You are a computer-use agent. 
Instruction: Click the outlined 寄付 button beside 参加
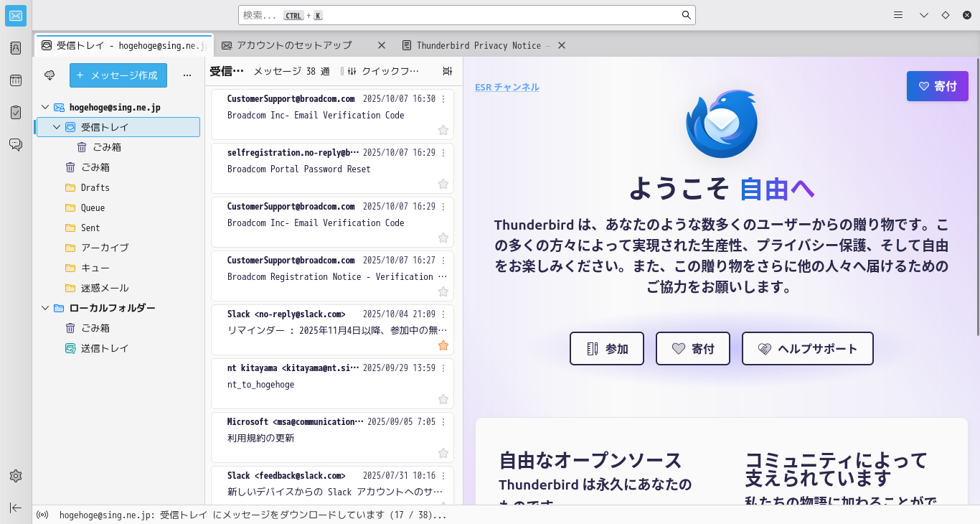693,349
